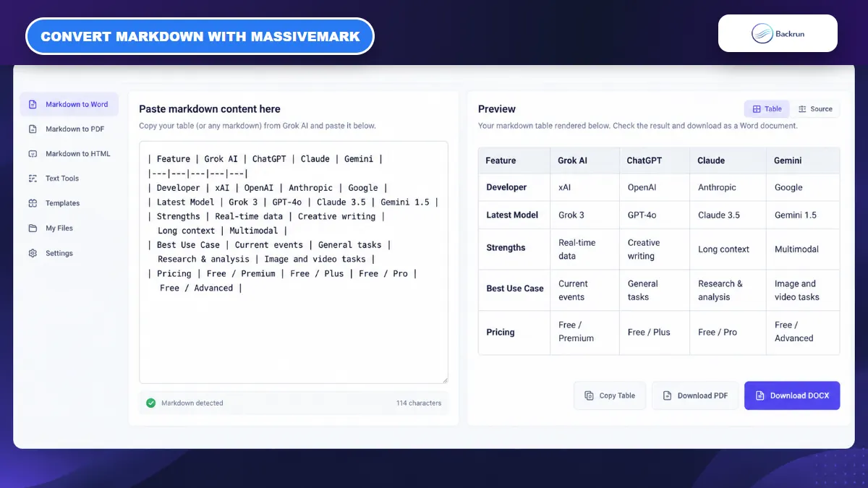Click the copy icon on Copy Table
Image resolution: width=868 pixels, height=488 pixels.
click(x=589, y=395)
